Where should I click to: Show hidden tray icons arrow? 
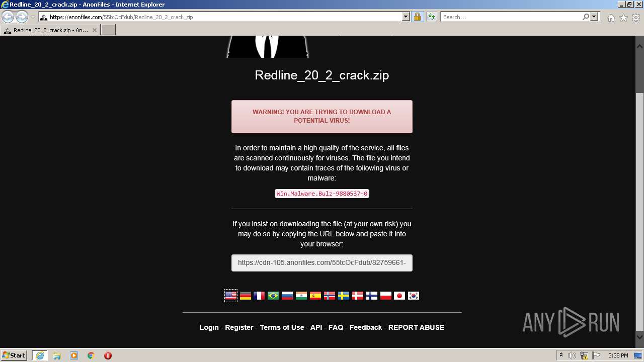(x=561, y=355)
